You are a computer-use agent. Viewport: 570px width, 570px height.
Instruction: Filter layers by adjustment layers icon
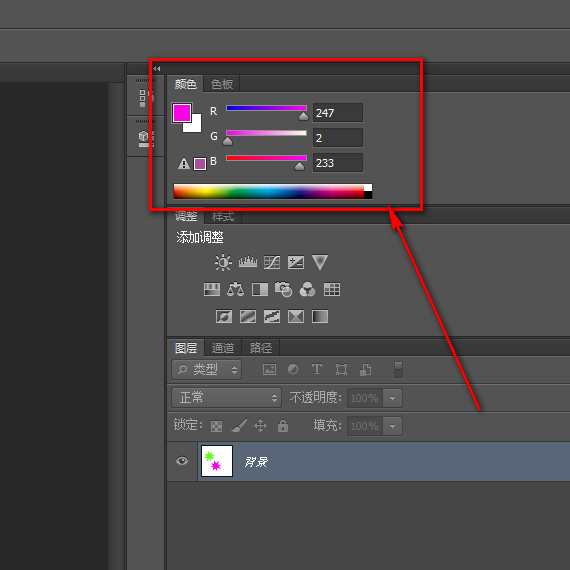tap(293, 369)
